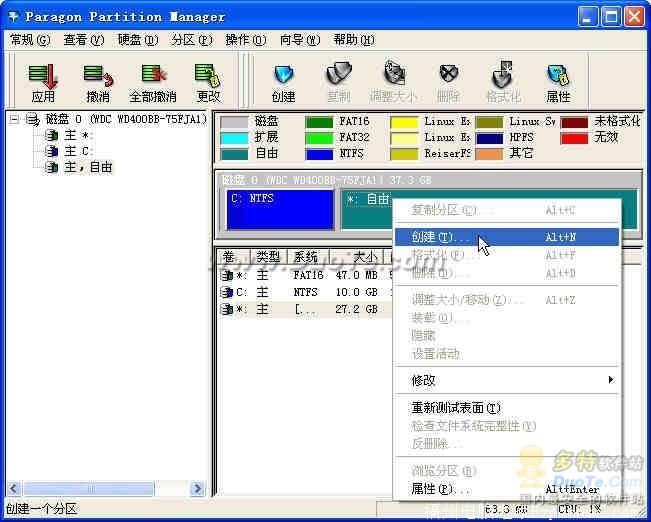Click the 全部撤消 (Undo all) toolbar icon

(x=153, y=75)
